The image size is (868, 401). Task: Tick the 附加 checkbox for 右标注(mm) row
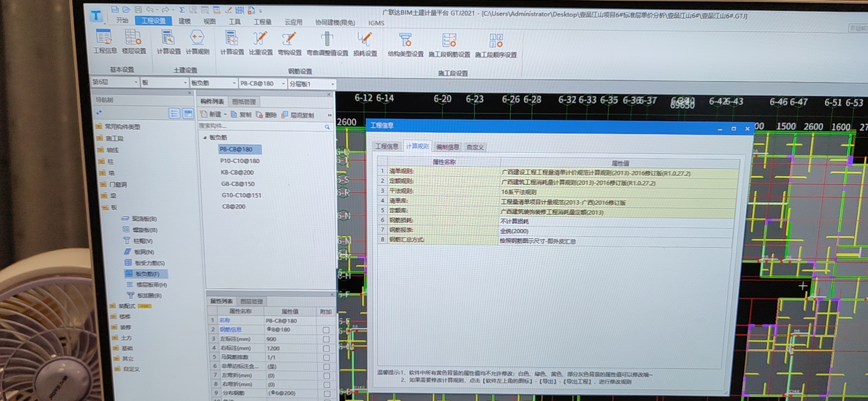[326, 349]
